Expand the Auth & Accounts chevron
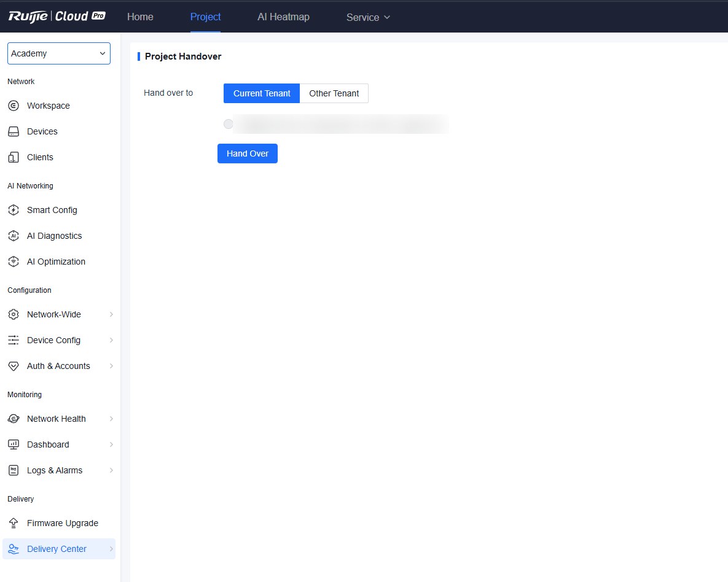 tap(111, 366)
